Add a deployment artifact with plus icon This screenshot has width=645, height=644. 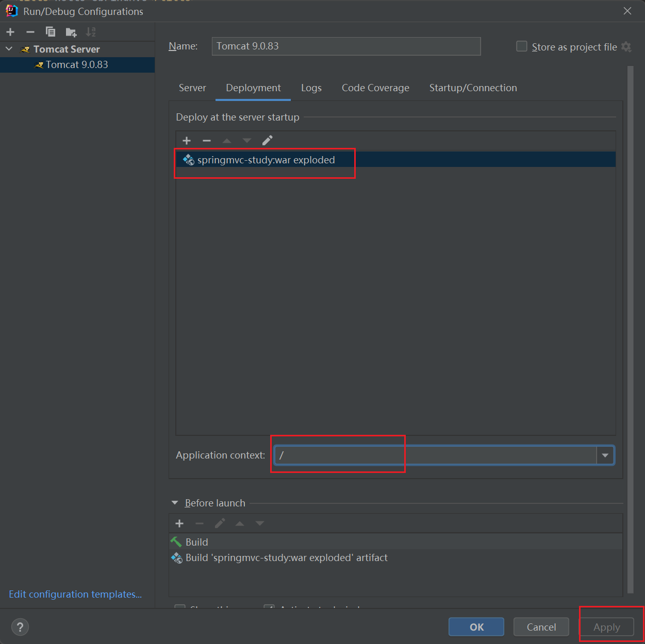point(187,141)
